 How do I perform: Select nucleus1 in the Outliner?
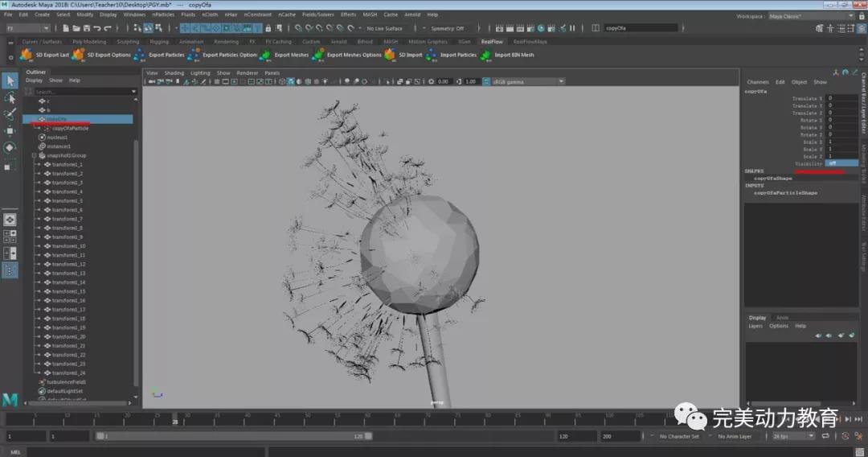58,137
